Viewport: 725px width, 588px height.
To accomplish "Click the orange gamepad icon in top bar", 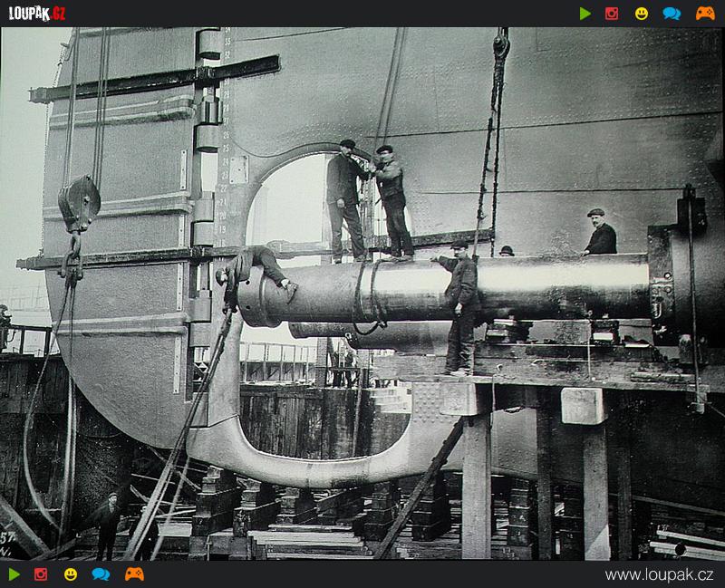I will coord(705,14).
